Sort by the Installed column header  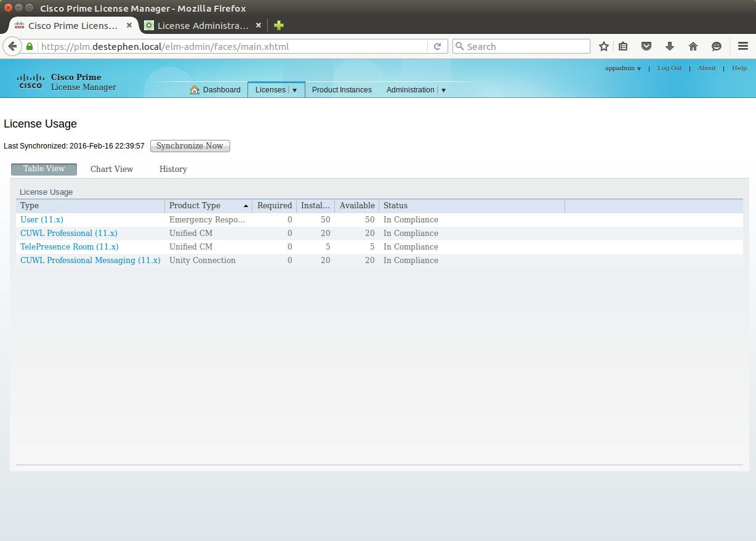[x=315, y=206]
